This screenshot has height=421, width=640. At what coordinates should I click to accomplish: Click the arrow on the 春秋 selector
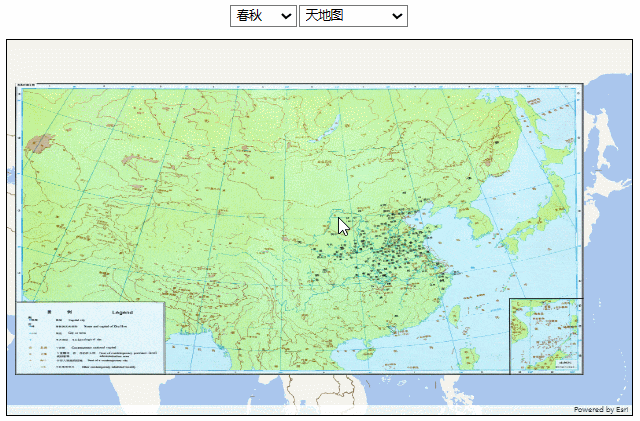tap(287, 16)
